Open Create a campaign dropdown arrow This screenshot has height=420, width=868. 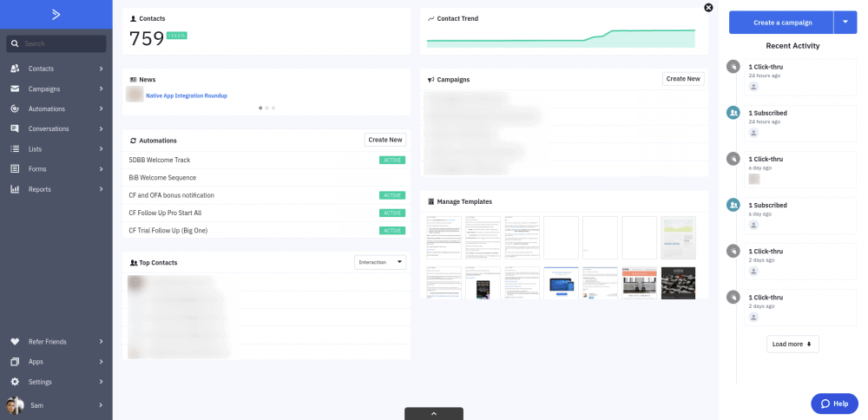845,23
